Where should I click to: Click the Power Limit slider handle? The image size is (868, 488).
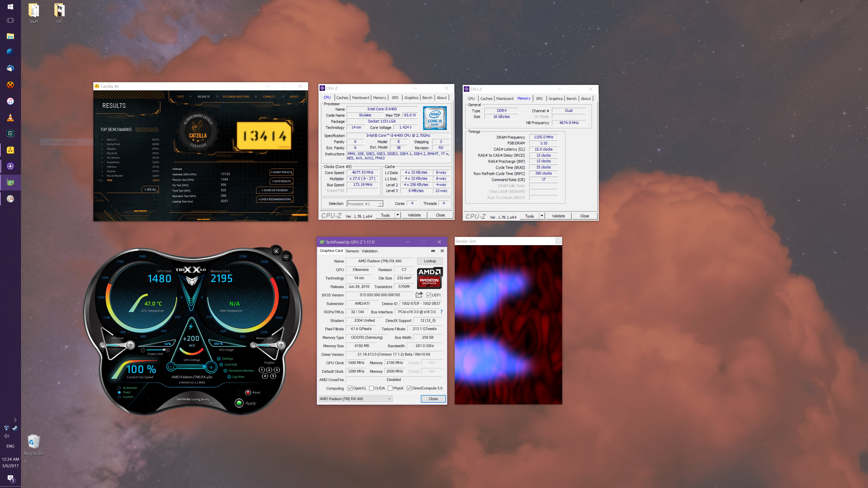164,350
